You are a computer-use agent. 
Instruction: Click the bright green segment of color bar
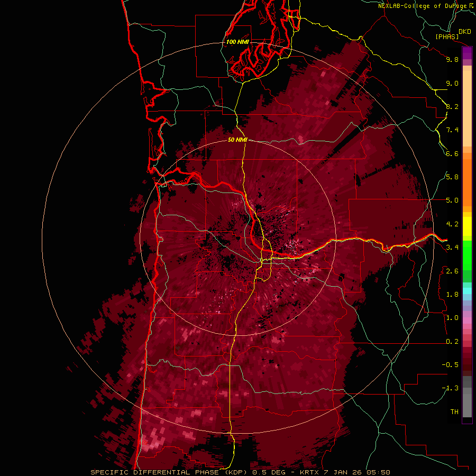click(467, 255)
